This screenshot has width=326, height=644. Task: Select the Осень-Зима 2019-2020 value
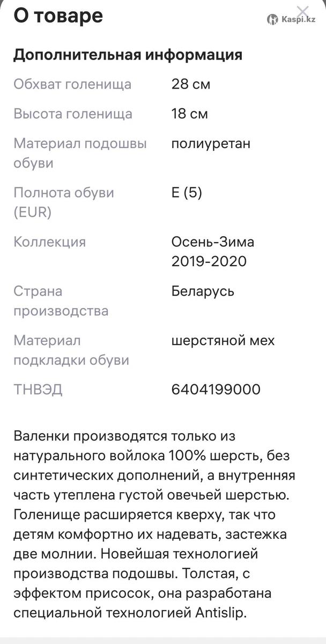[x=213, y=251]
